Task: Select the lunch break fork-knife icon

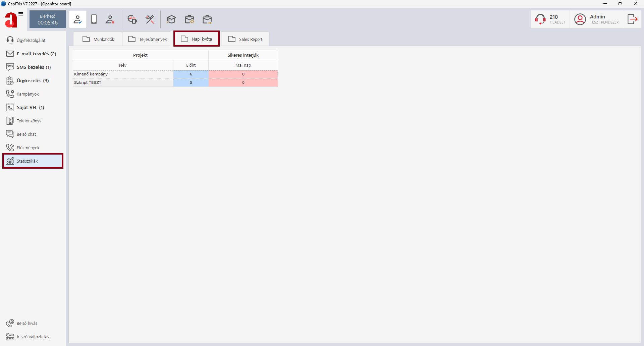Action: 150,19
